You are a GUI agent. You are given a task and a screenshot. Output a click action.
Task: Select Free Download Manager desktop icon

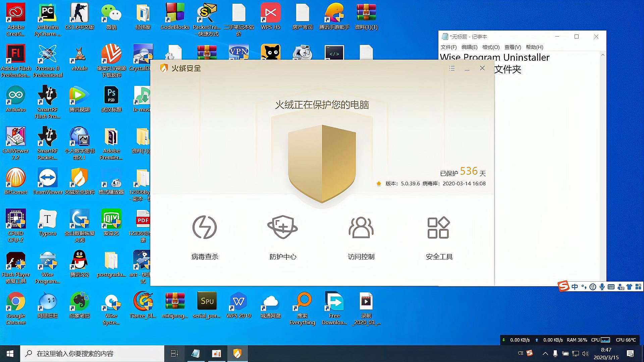point(334,308)
